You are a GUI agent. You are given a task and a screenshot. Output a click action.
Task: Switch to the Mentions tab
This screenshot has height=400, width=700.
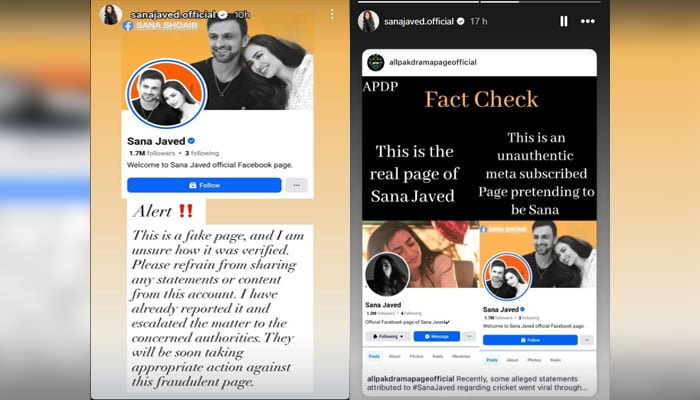tap(461, 356)
